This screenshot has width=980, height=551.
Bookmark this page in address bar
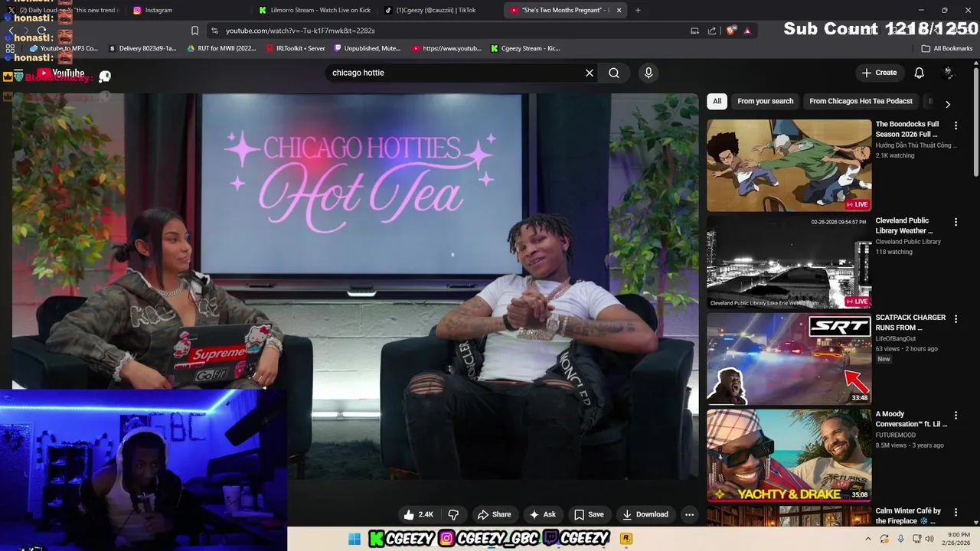[194, 31]
